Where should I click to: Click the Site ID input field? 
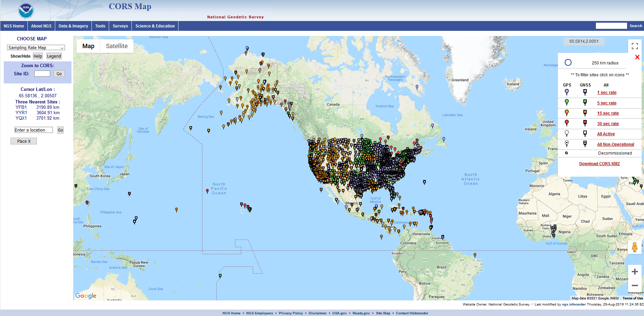42,74
